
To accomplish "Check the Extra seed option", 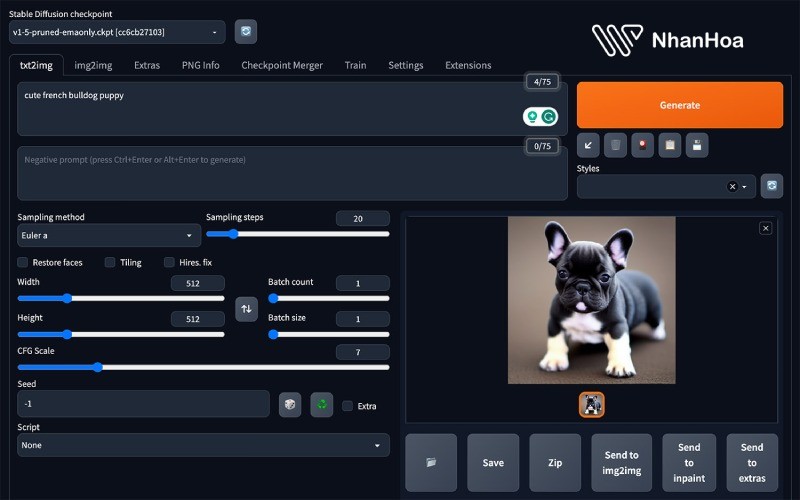I will click(x=347, y=406).
